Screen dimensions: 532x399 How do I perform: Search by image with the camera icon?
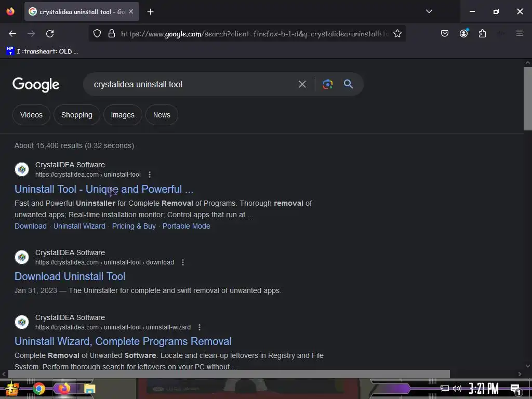pyautogui.click(x=327, y=84)
